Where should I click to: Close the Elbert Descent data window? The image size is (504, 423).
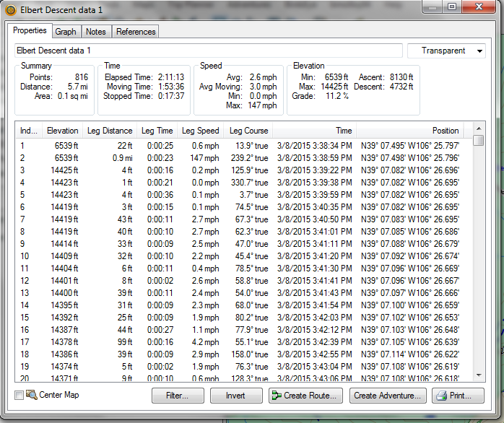click(479, 6)
